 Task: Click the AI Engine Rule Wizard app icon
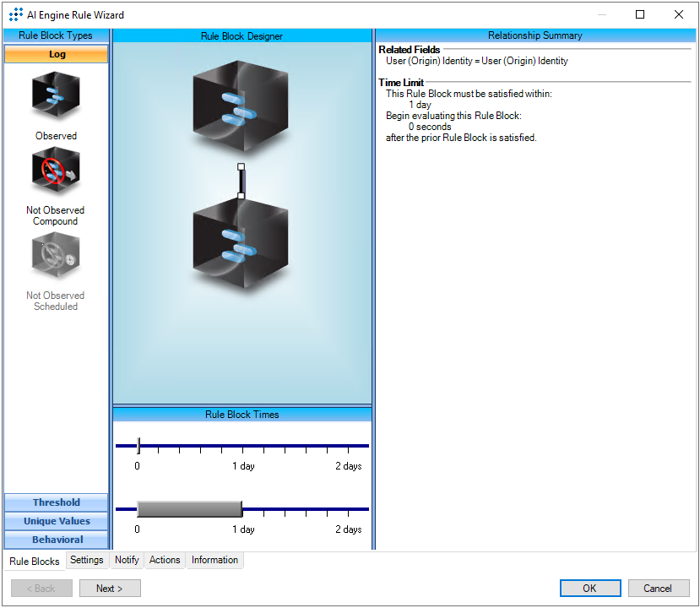tap(15, 14)
